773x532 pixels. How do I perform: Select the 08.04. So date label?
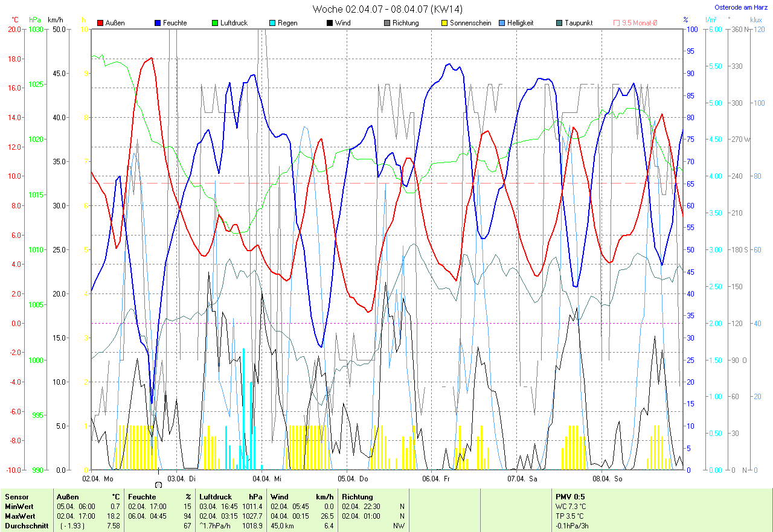(608, 479)
